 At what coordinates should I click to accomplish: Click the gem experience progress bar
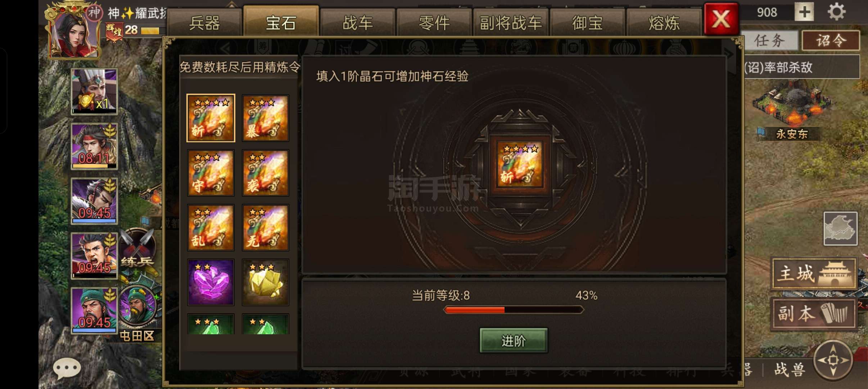tap(514, 310)
